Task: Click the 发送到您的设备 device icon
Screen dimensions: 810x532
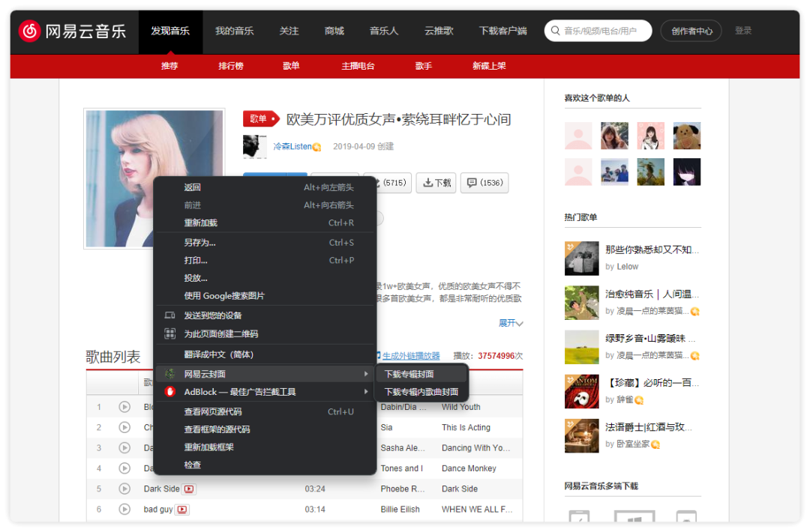Action: point(169,315)
